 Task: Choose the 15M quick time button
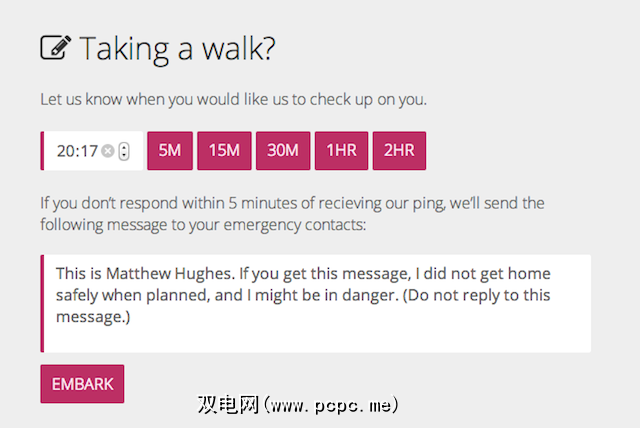[224, 151]
